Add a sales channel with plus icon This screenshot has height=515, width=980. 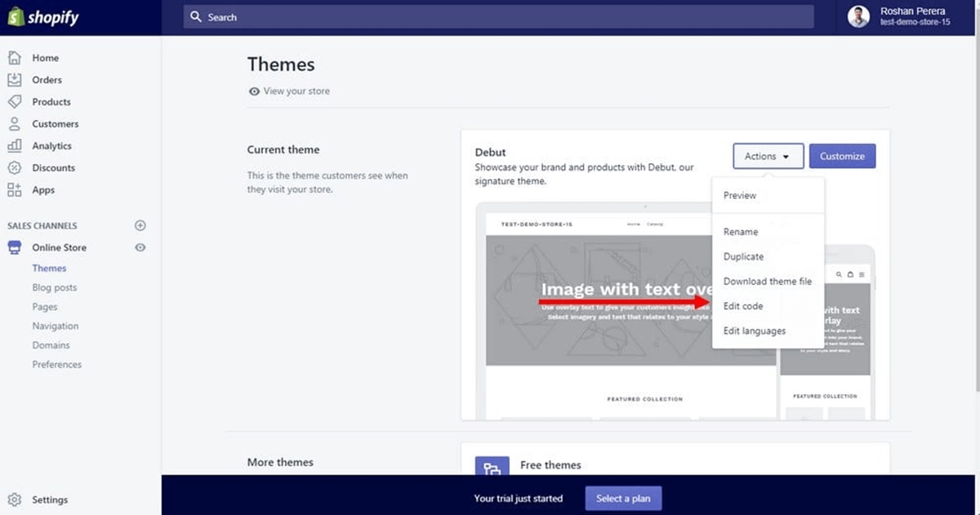[140, 225]
